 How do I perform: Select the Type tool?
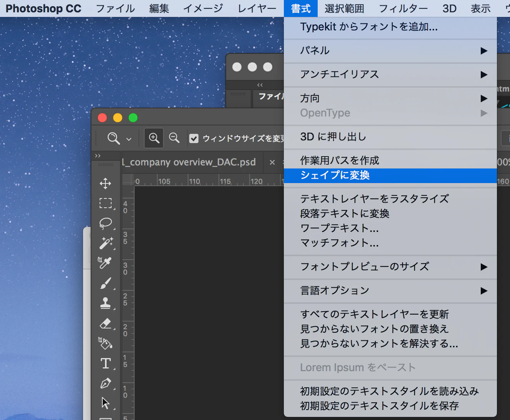[x=105, y=363]
